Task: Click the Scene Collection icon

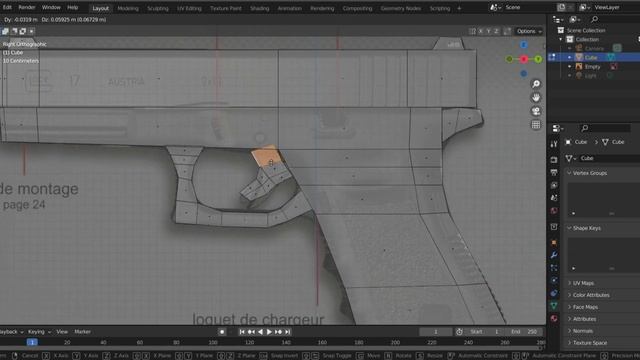Action: pyautogui.click(x=561, y=30)
